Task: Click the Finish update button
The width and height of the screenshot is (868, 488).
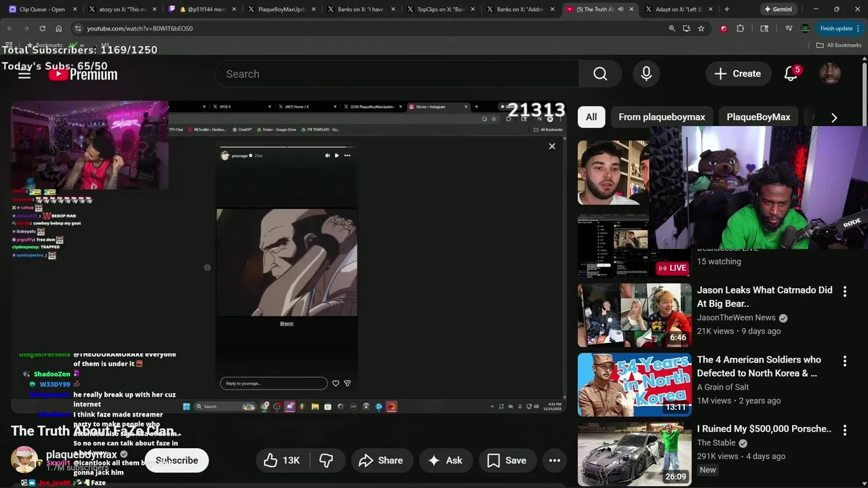Action: (x=835, y=28)
